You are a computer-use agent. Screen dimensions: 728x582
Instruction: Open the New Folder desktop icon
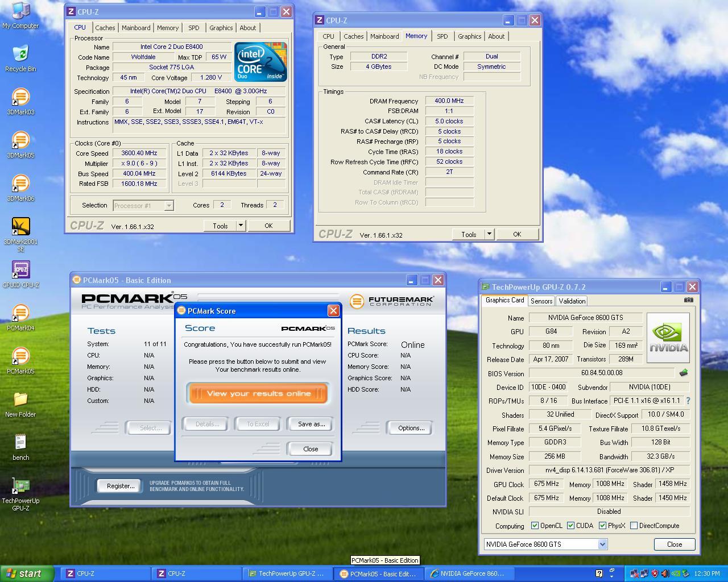pyautogui.click(x=20, y=404)
